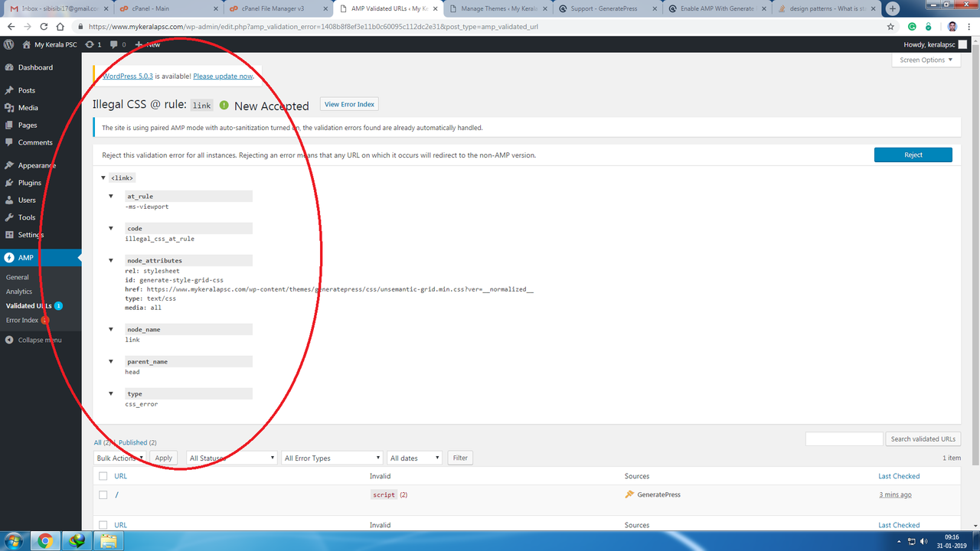Click the Reject button
Screen dimensions: 980x551
(913, 155)
